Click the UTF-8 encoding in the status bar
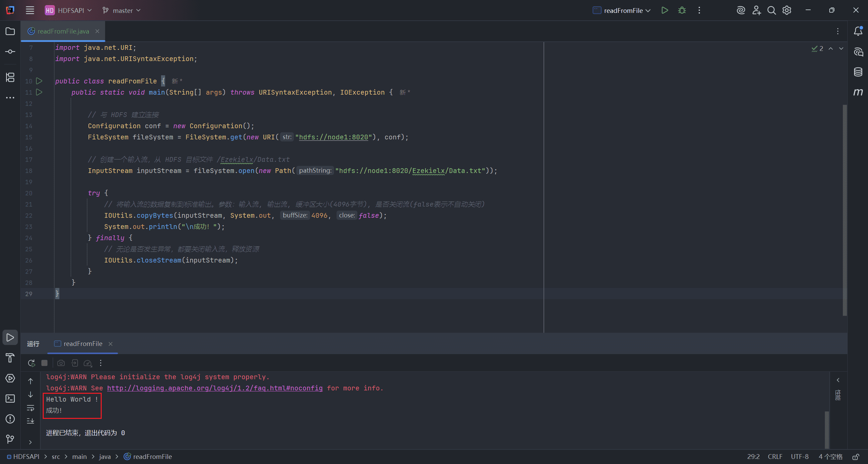Viewport: 868px width, 464px height. [x=800, y=457]
